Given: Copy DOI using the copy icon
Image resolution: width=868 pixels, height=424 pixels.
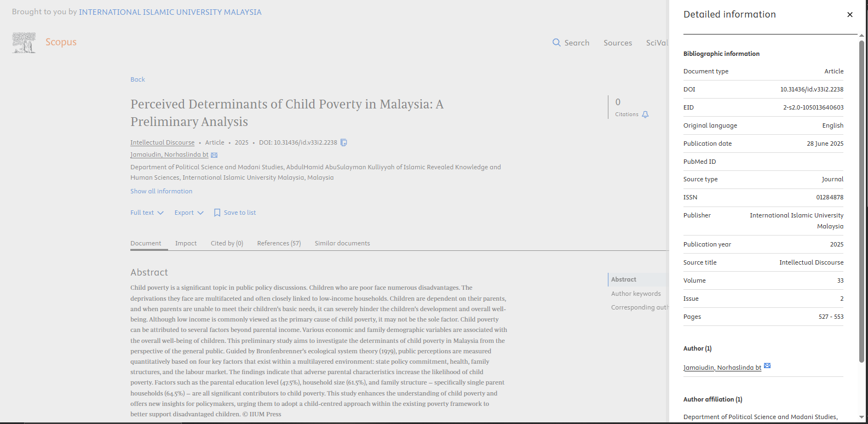Looking at the screenshot, I should [344, 142].
